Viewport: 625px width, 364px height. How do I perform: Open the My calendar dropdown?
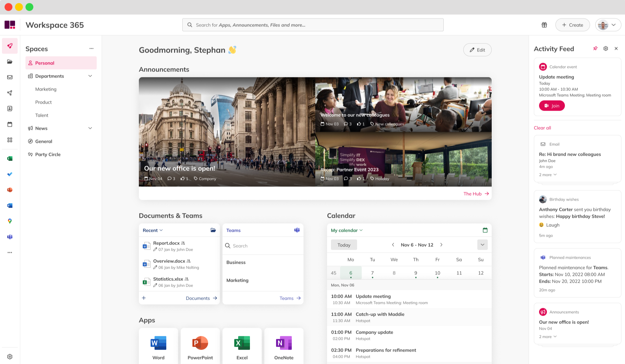[347, 230]
